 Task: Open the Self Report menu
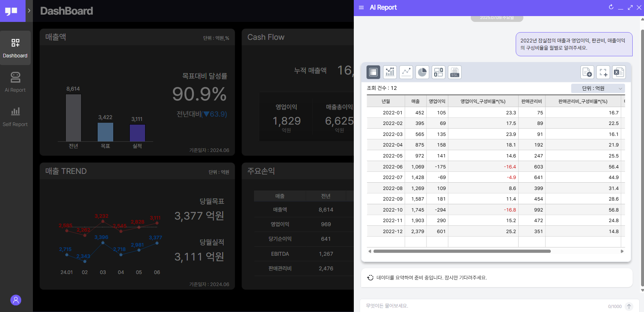pos(15,117)
